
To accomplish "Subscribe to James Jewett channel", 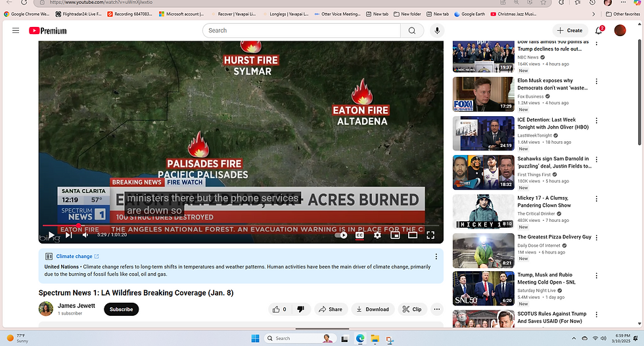I will click(121, 309).
